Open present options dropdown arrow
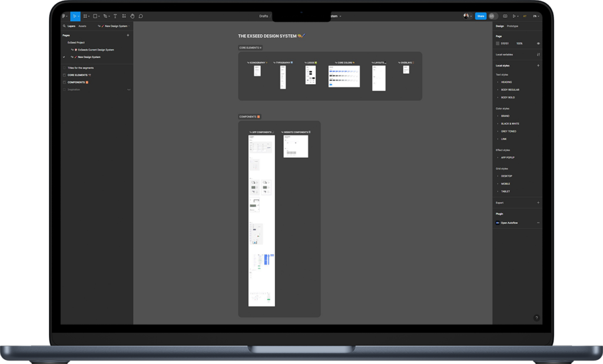The width and height of the screenshot is (603, 364). (518, 16)
